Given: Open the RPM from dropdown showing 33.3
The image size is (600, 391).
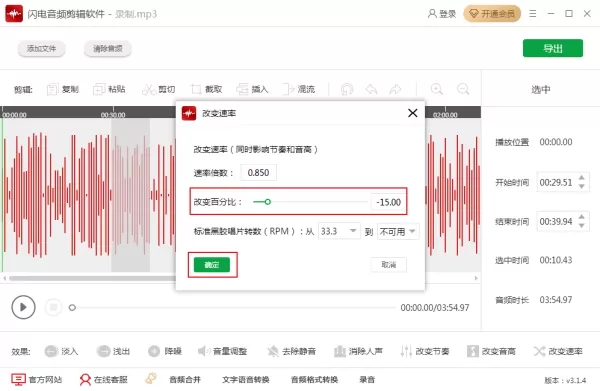Looking at the screenshot, I should coord(339,231).
